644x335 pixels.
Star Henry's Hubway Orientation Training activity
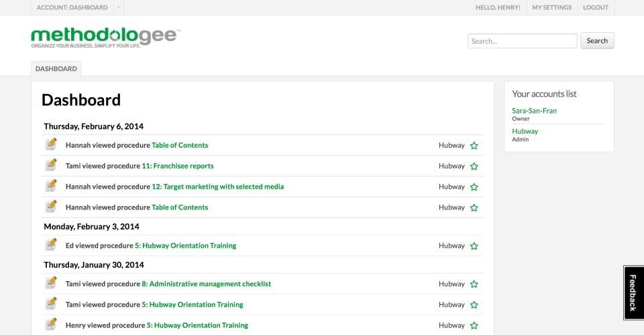[474, 325]
